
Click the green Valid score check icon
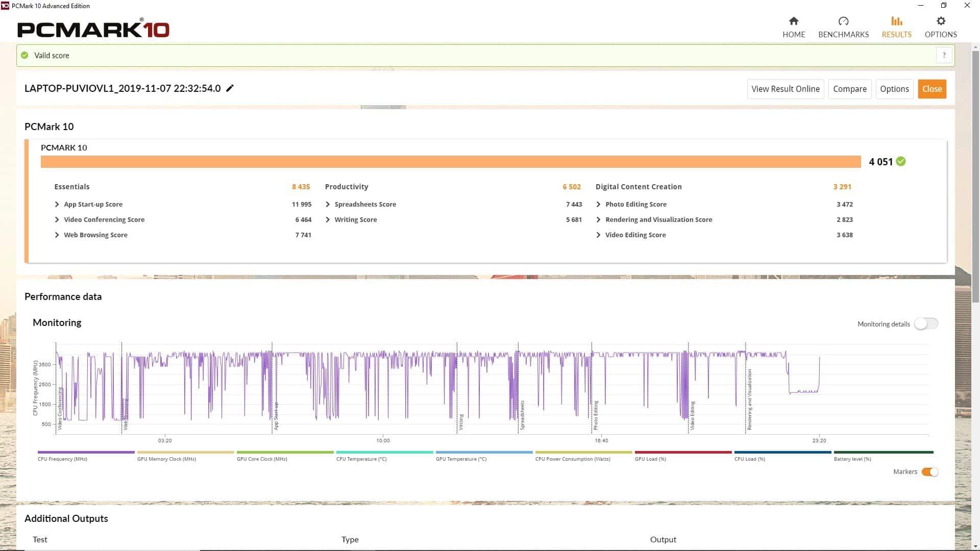(x=24, y=55)
